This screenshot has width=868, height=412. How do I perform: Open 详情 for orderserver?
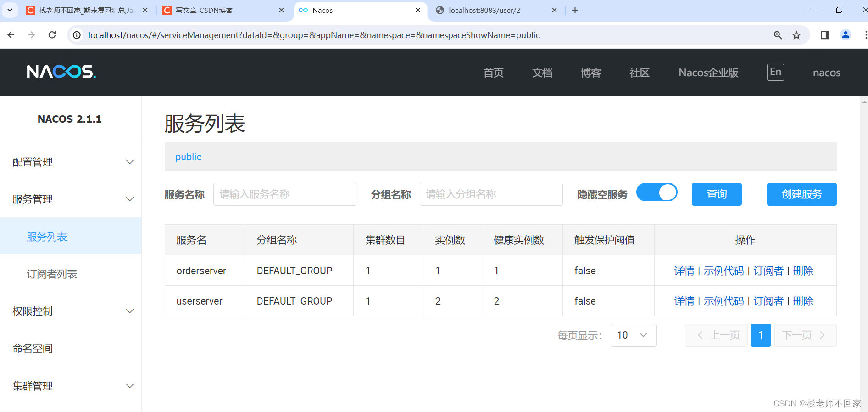click(684, 271)
